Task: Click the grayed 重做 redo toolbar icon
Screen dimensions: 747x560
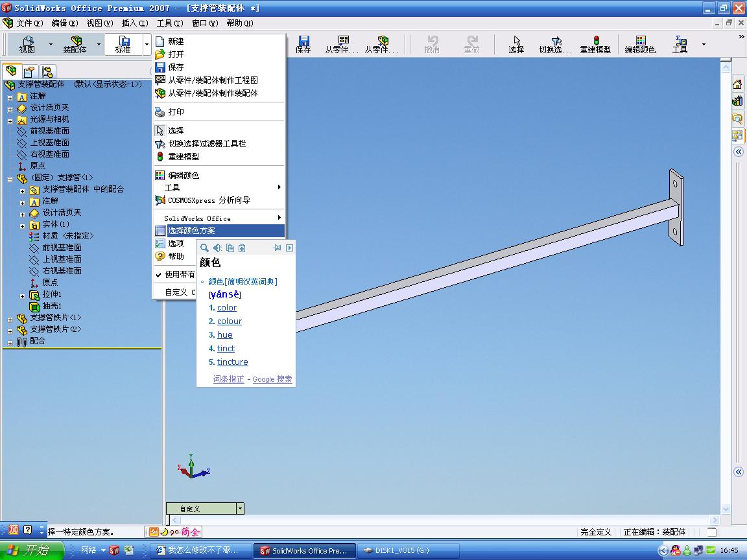Action: pos(471,44)
